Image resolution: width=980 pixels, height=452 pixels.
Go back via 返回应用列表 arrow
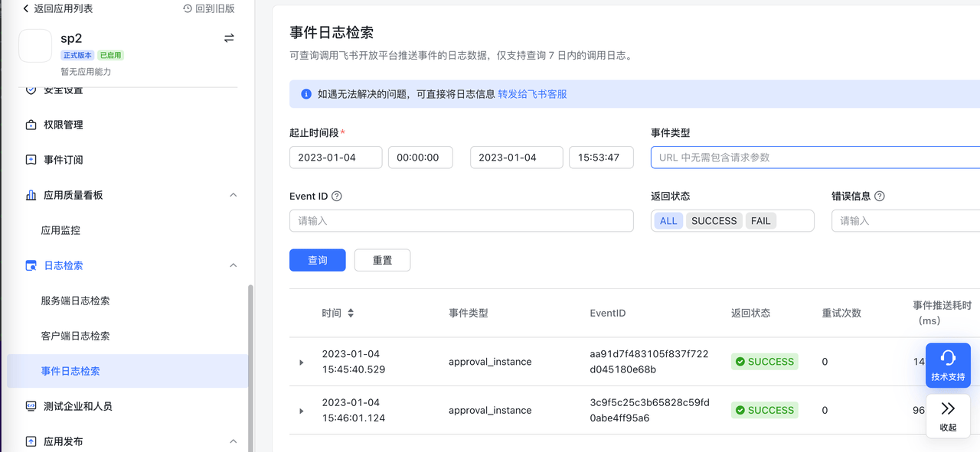point(26,8)
